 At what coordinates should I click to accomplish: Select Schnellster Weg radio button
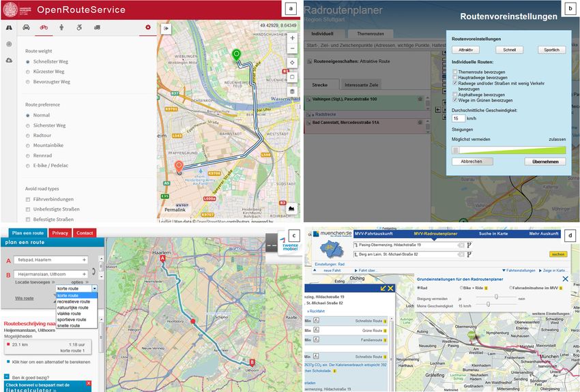pos(28,62)
